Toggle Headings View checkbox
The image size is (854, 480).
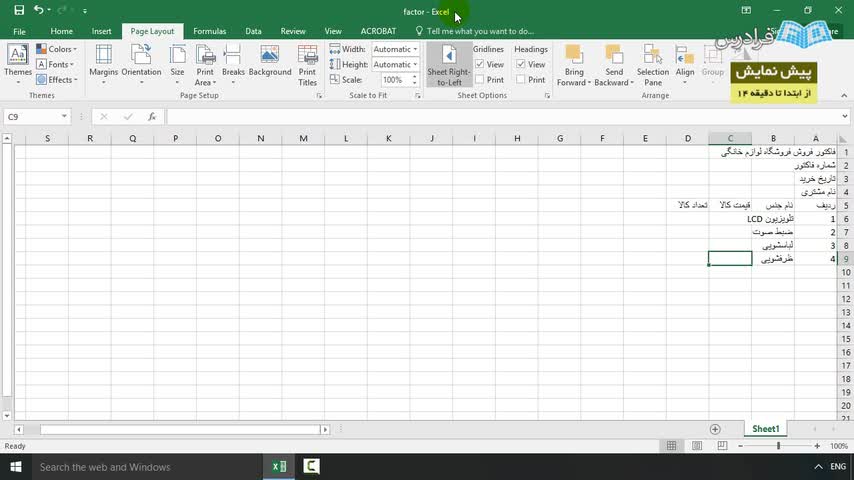tap(521, 64)
